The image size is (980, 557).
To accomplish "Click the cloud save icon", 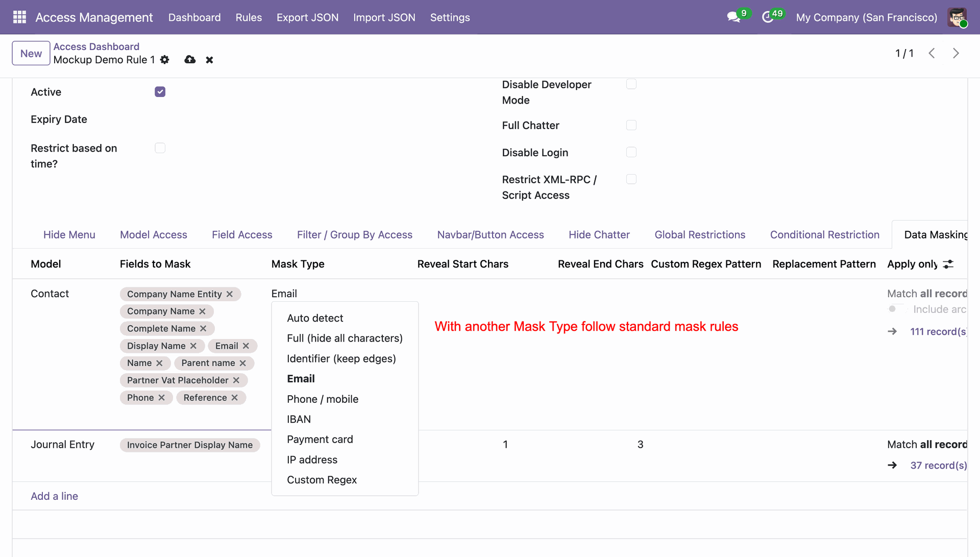I will pos(190,60).
